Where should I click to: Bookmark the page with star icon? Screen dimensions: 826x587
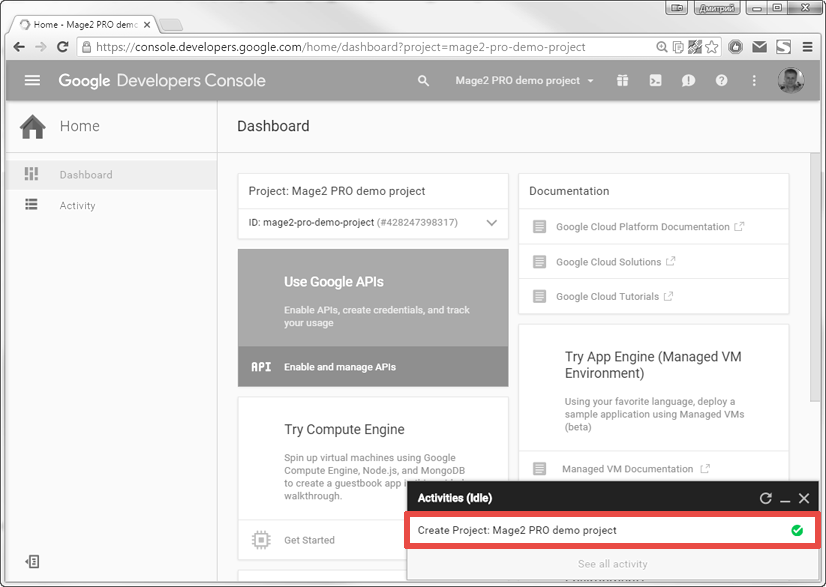[712, 47]
